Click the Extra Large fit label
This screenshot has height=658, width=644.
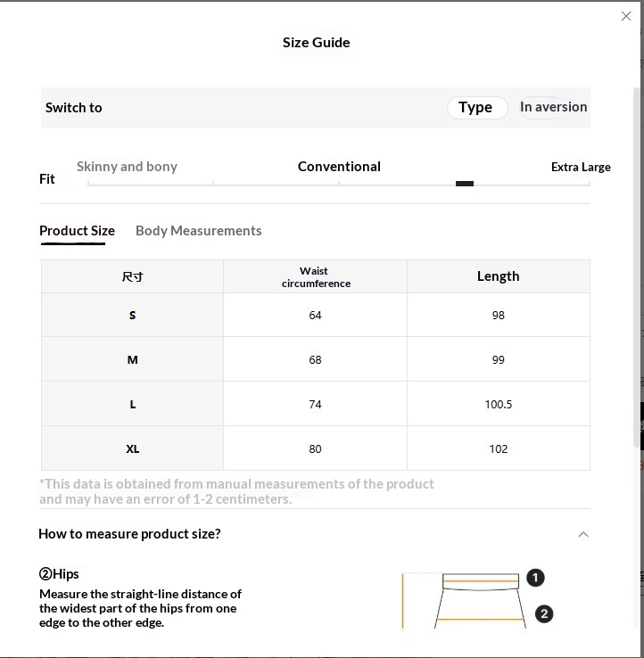coord(581,167)
